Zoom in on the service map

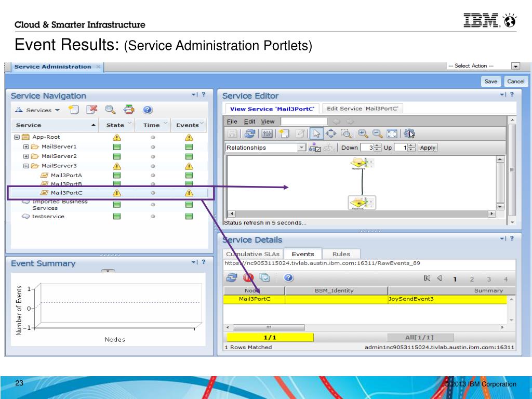[363, 134]
